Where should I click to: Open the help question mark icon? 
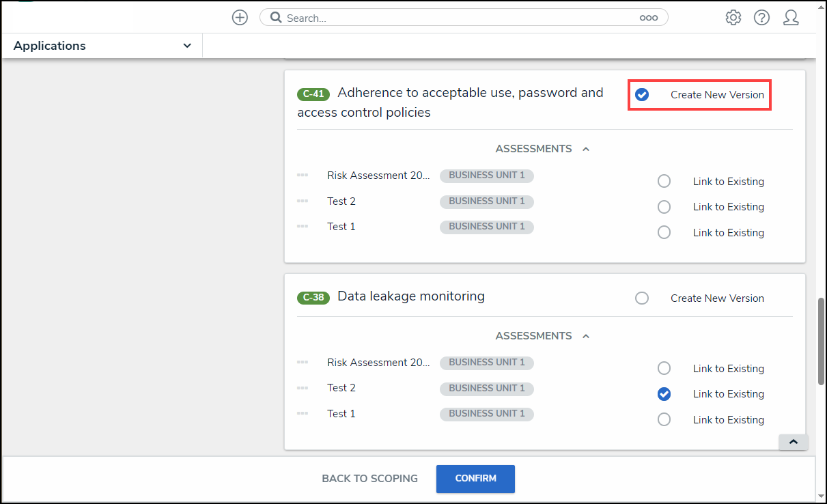tap(761, 18)
